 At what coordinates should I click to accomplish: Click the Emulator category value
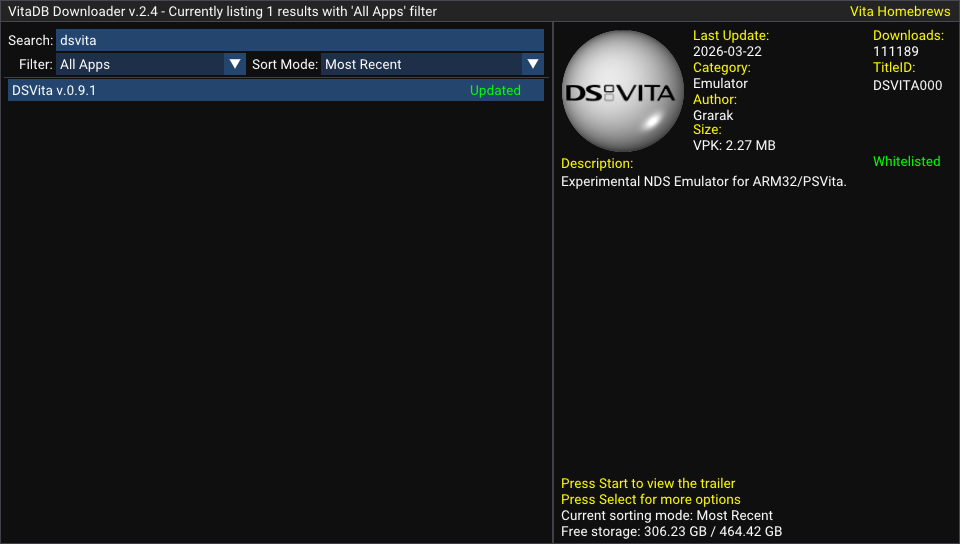(720, 83)
